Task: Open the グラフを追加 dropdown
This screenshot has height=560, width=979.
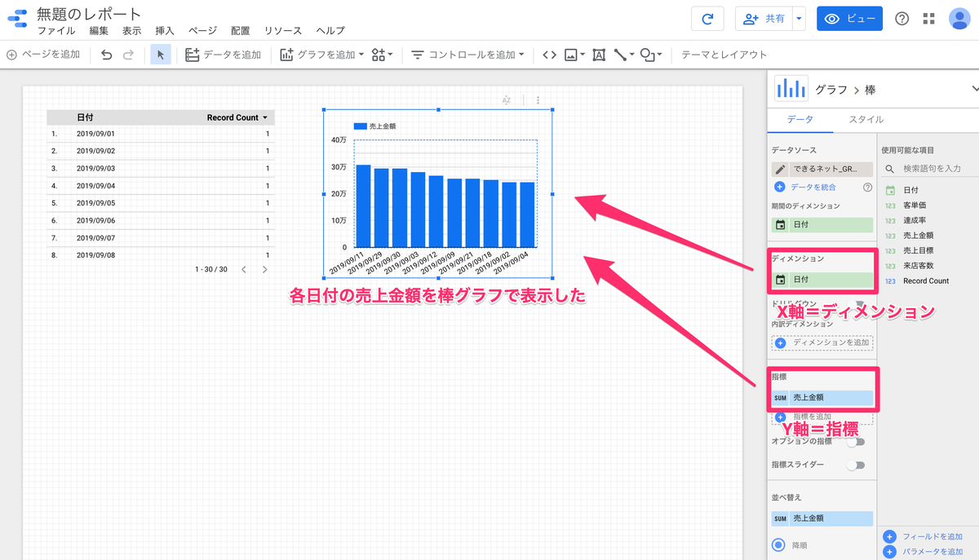Action: click(x=321, y=55)
